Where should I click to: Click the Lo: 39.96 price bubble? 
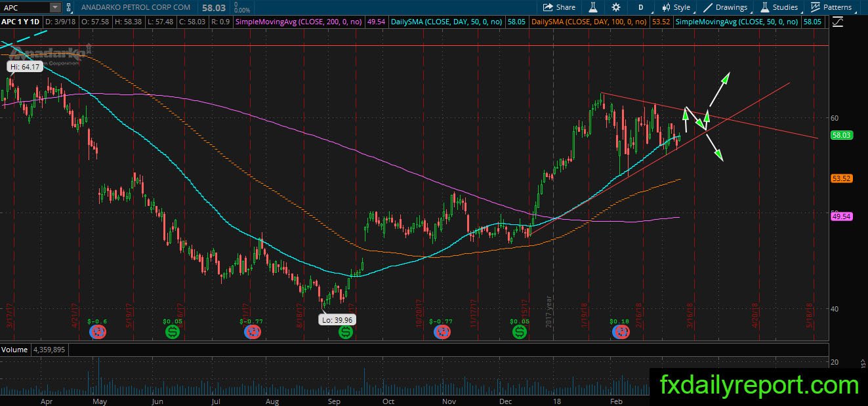click(x=339, y=320)
